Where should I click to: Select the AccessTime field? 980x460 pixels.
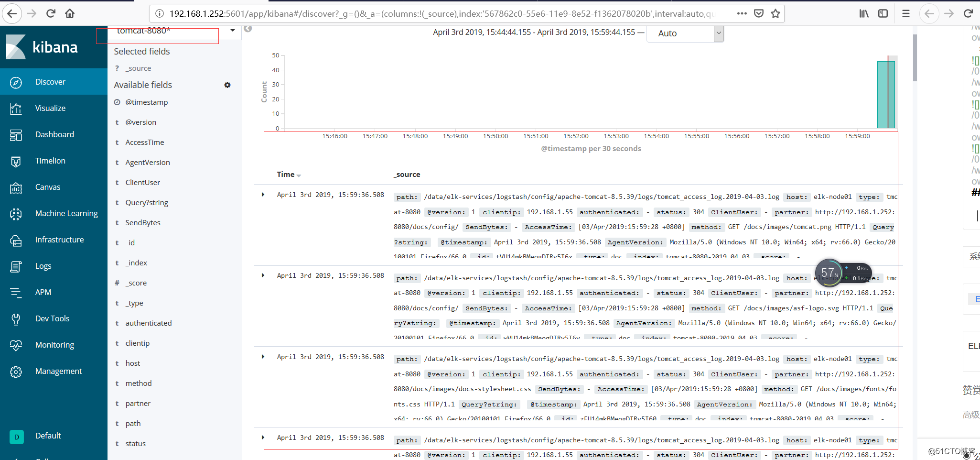tap(145, 142)
